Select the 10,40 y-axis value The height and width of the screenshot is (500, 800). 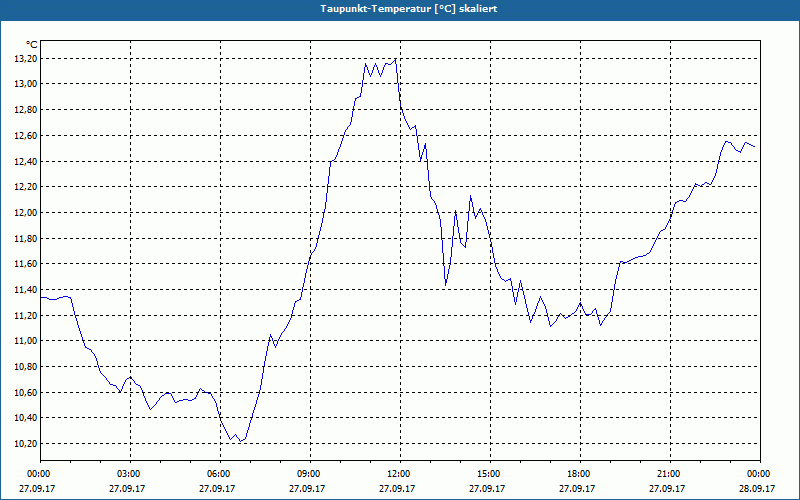(25, 418)
